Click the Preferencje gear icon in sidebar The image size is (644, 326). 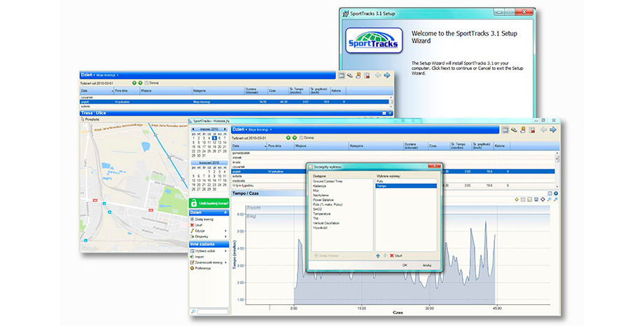click(192, 268)
